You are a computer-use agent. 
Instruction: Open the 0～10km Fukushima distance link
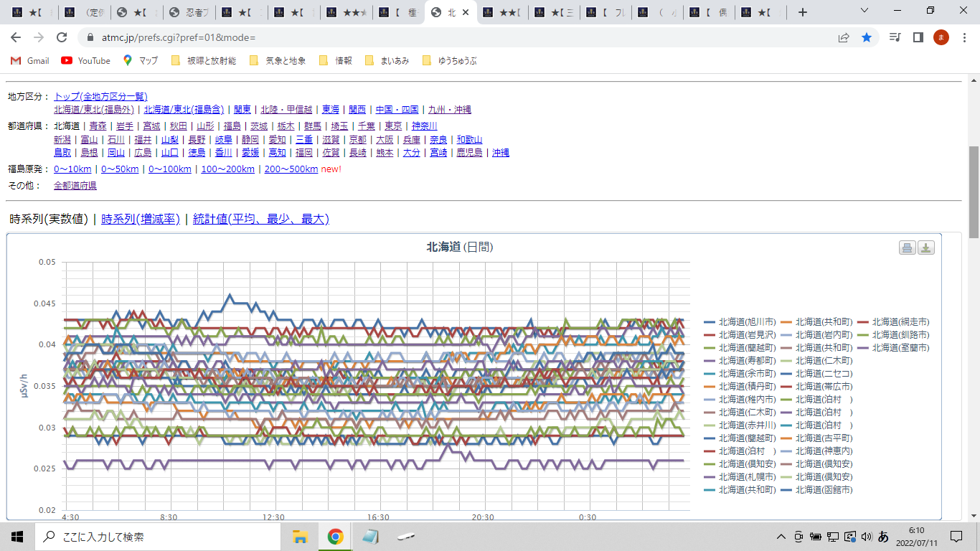72,169
